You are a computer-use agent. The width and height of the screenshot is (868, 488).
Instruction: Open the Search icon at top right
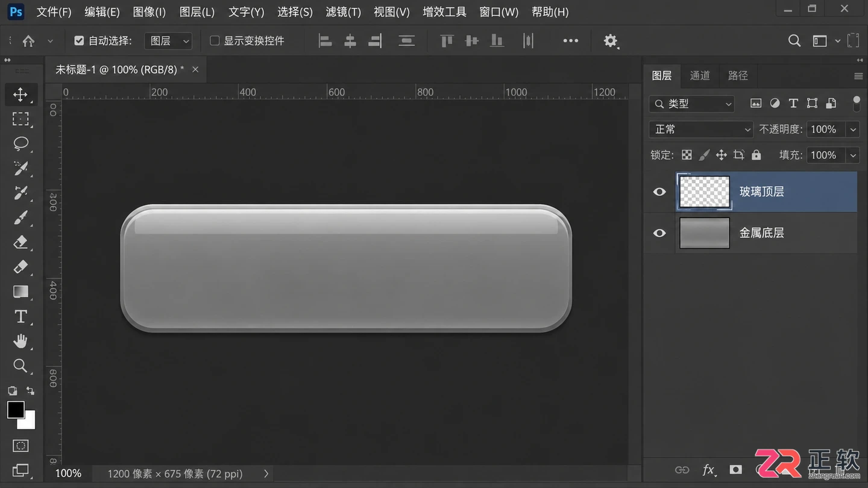point(794,41)
